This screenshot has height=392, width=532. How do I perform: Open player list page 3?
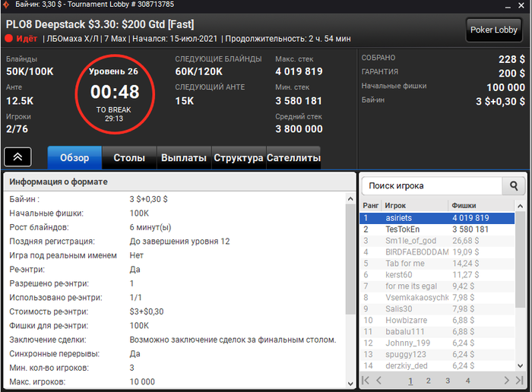(x=448, y=381)
